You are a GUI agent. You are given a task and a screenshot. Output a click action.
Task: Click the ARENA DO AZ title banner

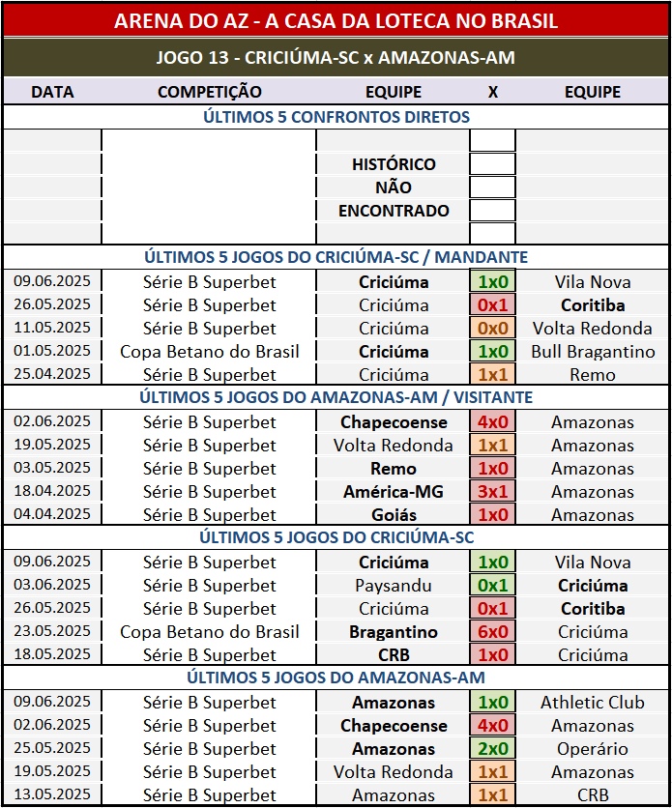click(x=336, y=21)
